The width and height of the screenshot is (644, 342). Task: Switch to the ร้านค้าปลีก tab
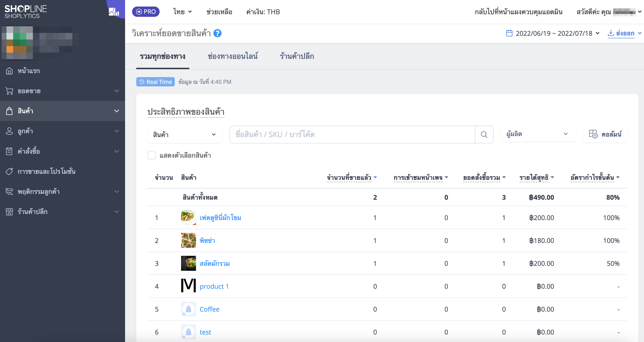[297, 56]
